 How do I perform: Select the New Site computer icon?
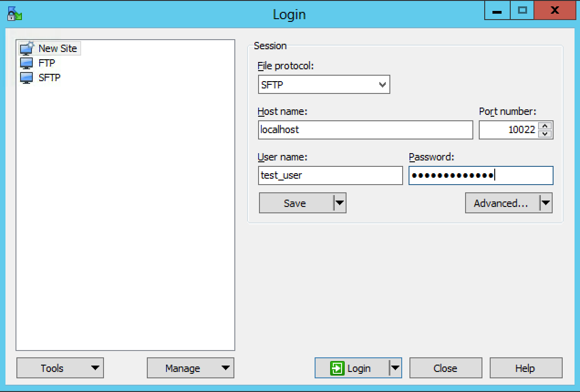pos(27,48)
